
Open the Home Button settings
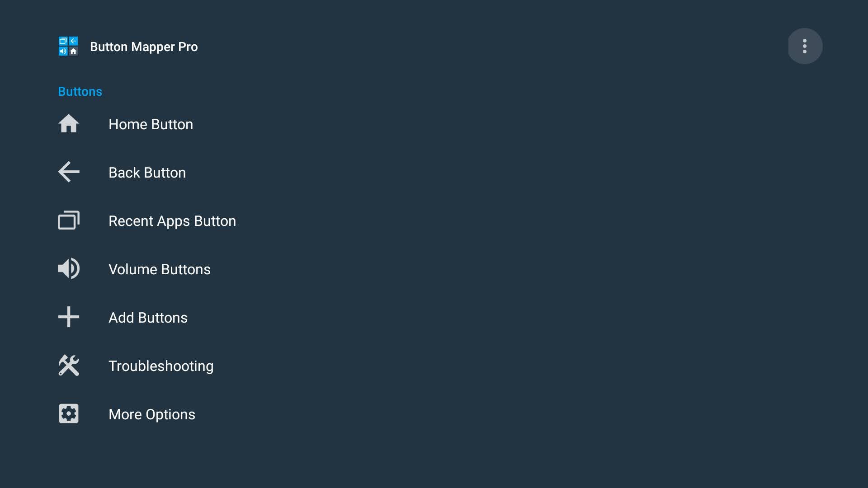[x=151, y=124]
